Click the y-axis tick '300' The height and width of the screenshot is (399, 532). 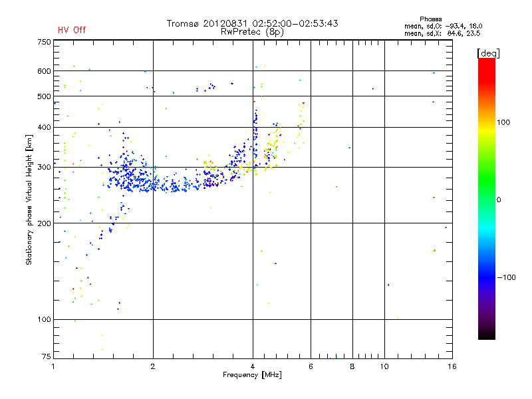44,168
